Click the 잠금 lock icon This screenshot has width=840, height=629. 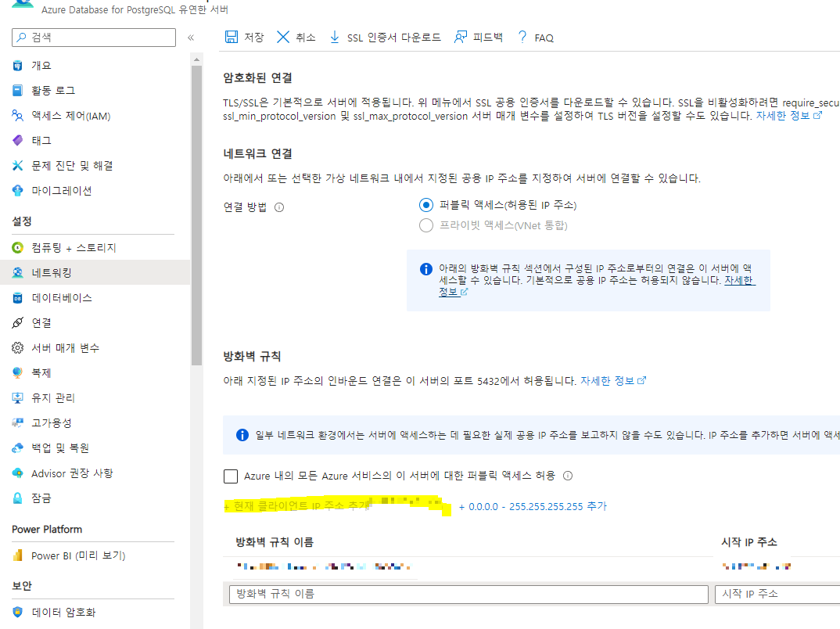18,498
